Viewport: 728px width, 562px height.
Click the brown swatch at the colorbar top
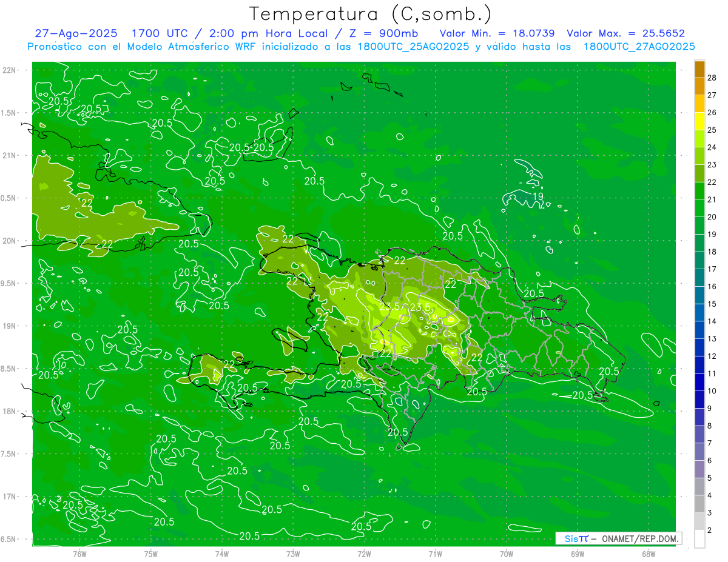699,69
